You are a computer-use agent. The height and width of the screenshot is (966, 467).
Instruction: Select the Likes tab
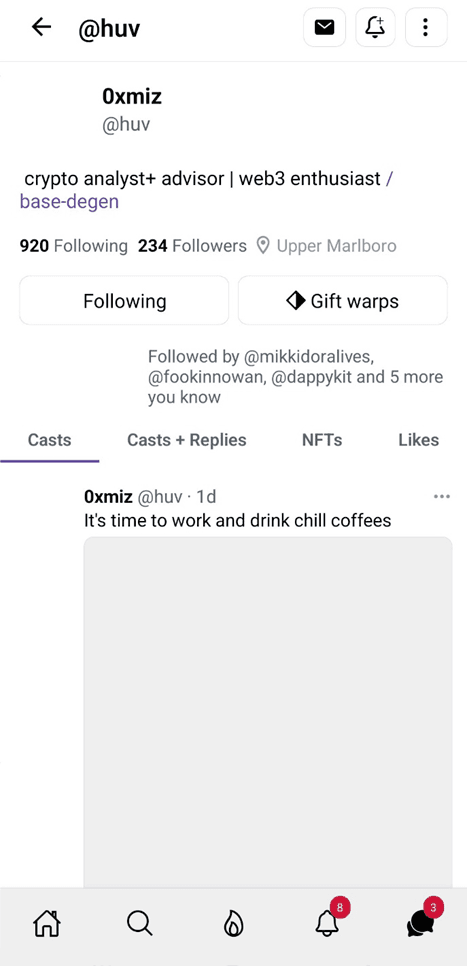pyautogui.click(x=418, y=440)
